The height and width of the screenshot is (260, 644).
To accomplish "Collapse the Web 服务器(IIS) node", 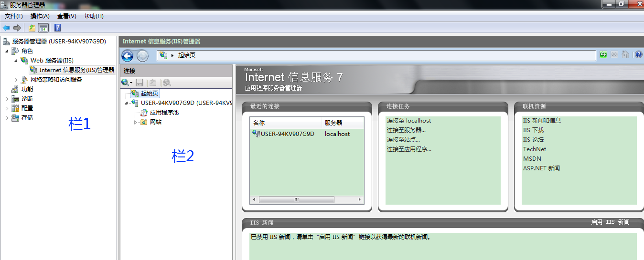I will coord(16,61).
